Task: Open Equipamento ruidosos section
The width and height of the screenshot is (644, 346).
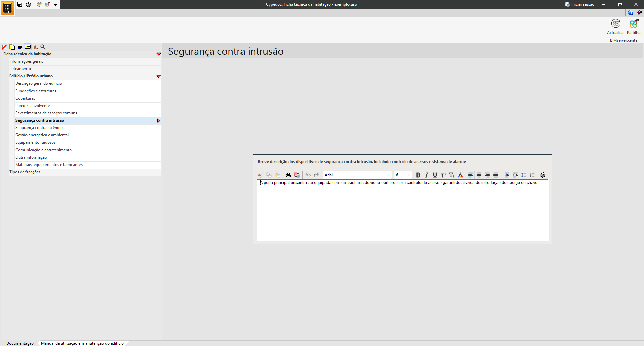Action: (88, 142)
